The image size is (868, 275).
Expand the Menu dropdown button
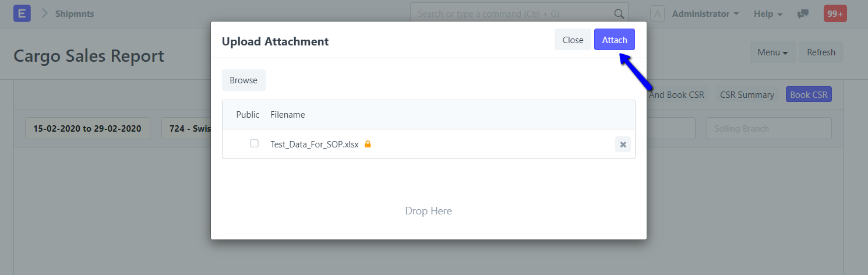(772, 52)
